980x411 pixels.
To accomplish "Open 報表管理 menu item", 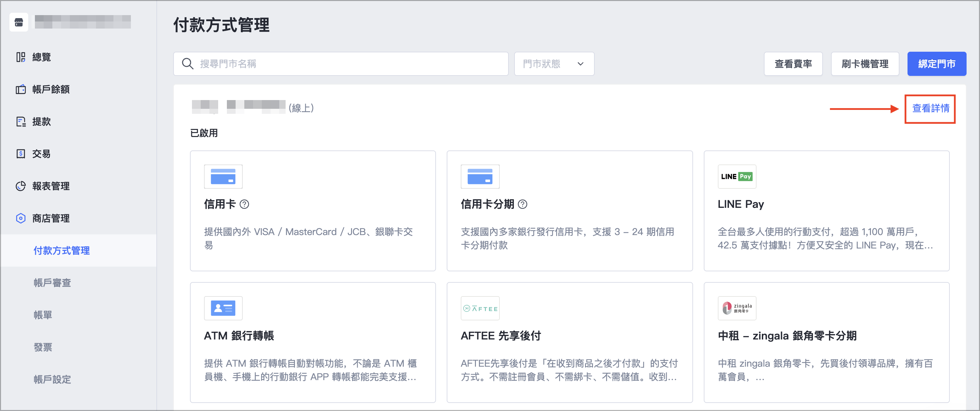I will (51, 186).
